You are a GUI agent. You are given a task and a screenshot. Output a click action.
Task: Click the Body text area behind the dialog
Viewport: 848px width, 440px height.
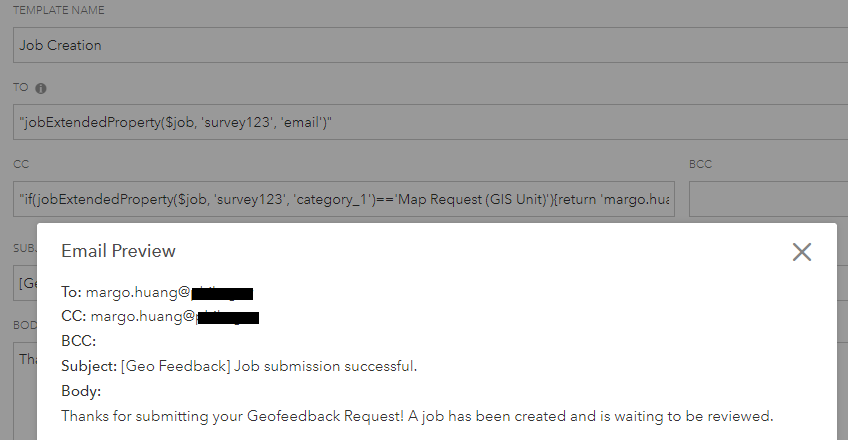(25, 391)
